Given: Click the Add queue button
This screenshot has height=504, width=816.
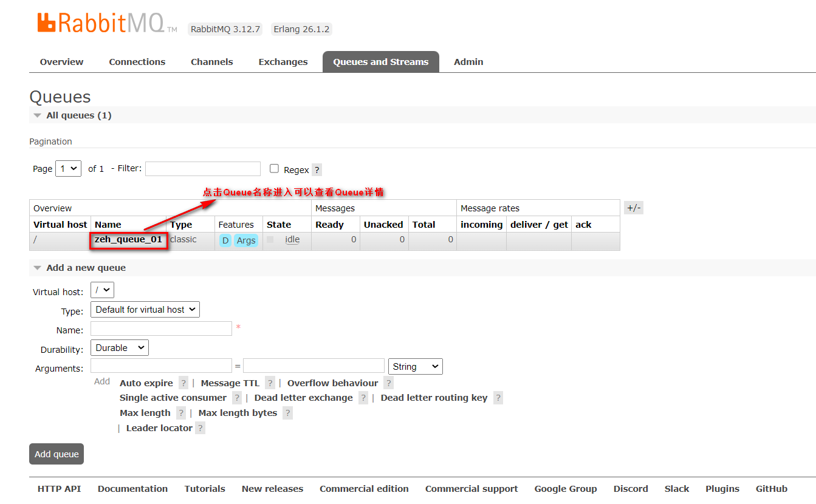Looking at the screenshot, I should 57,454.
